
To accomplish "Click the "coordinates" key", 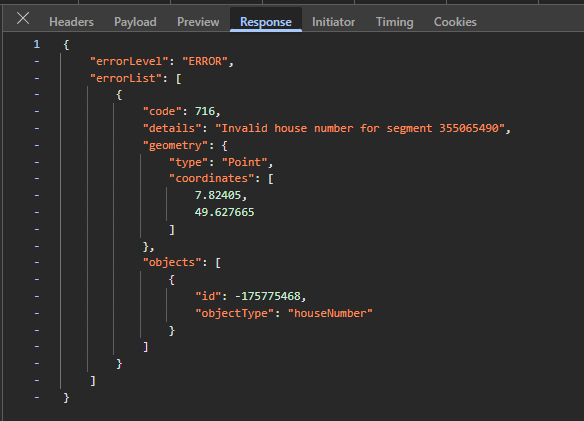I will tap(212, 178).
